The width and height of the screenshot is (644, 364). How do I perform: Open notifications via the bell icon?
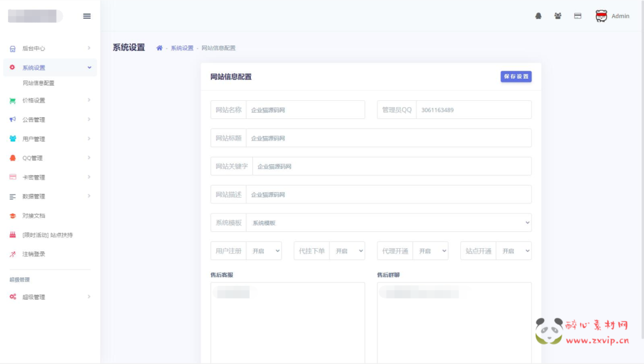(x=538, y=16)
